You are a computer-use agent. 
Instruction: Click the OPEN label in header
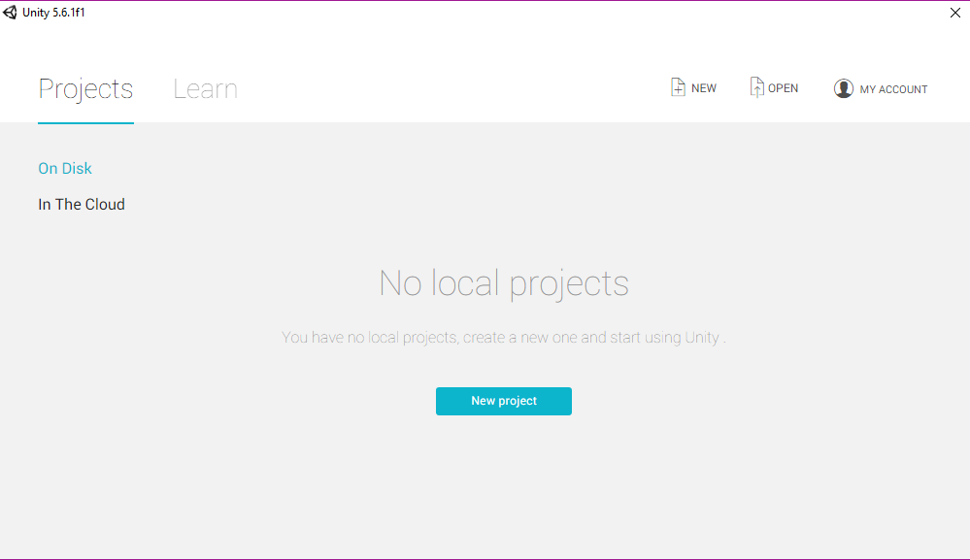[783, 88]
